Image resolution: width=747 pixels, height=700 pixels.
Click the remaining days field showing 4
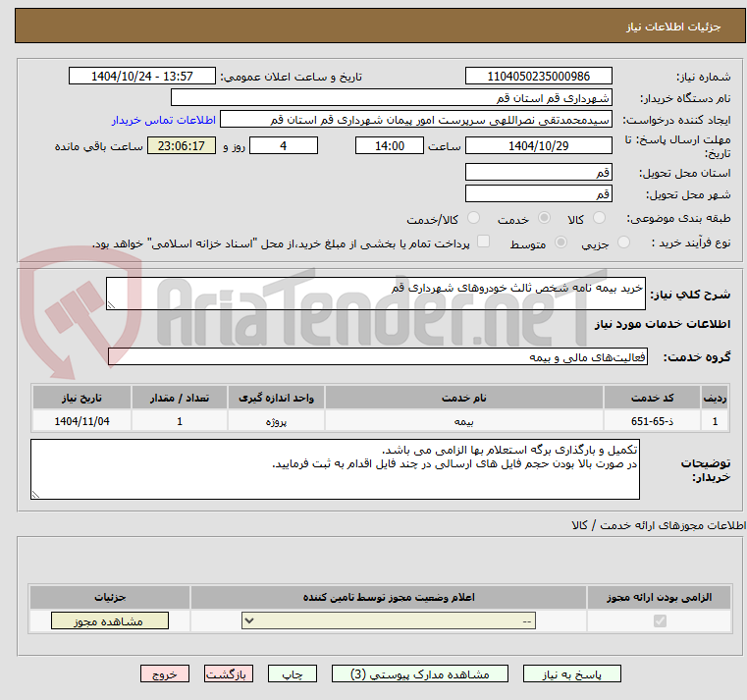tap(284, 145)
